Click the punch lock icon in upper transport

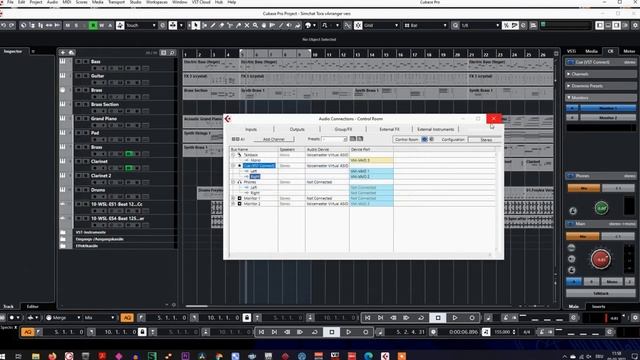247,318
